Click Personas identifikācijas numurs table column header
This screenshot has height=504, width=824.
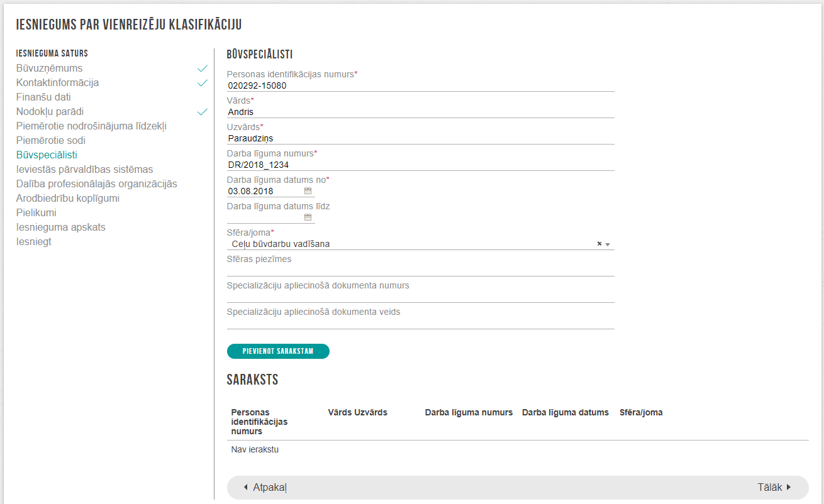(260, 422)
